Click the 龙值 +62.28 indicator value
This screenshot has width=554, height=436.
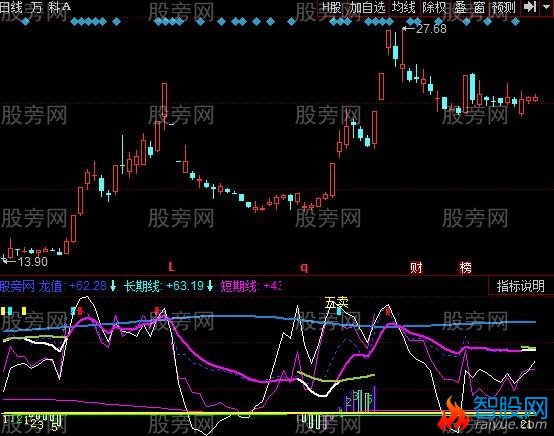tap(72, 286)
